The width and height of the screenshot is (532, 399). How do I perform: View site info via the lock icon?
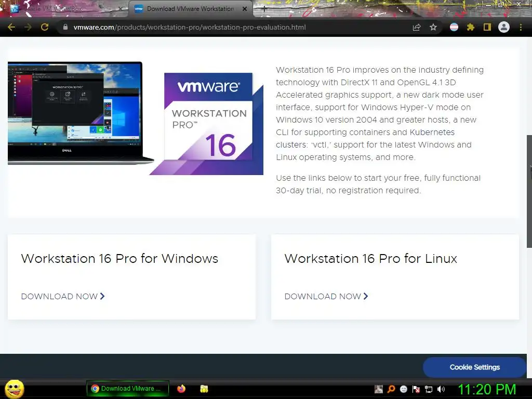(65, 27)
